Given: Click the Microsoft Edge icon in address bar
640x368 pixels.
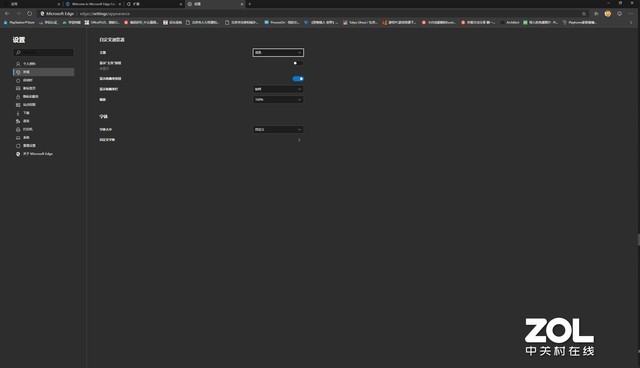Looking at the screenshot, I should click(x=42, y=13).
